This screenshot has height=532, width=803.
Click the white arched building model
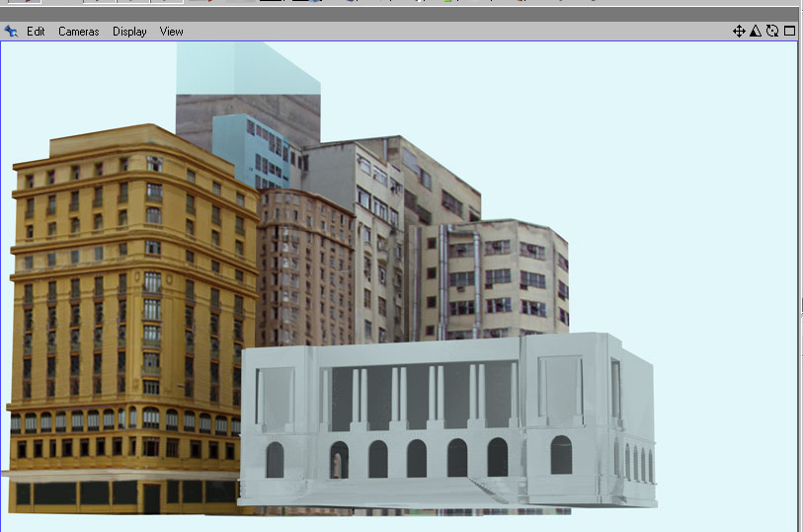tap(445, 419)
